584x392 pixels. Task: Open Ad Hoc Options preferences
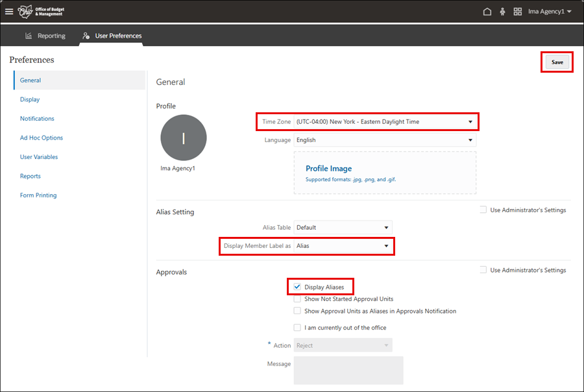click(42, 138)
